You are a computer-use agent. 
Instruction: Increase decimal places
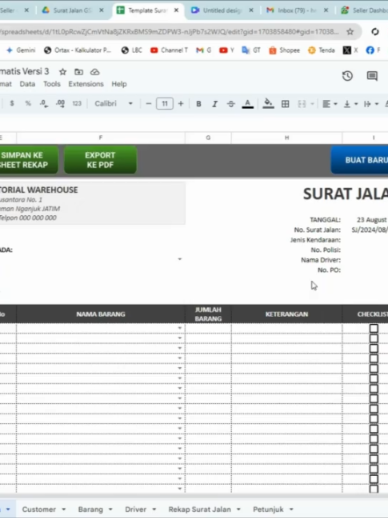pyautogui.click(x=60, y=104)
